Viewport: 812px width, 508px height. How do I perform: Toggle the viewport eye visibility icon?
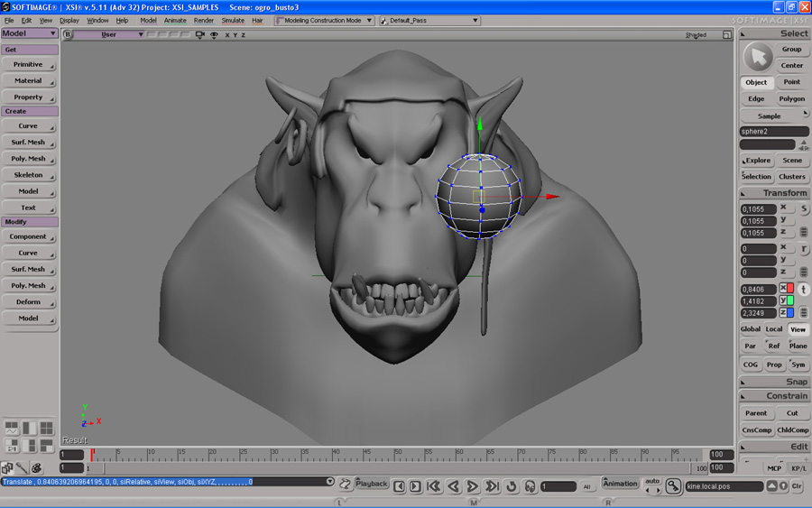click(214, 35)
